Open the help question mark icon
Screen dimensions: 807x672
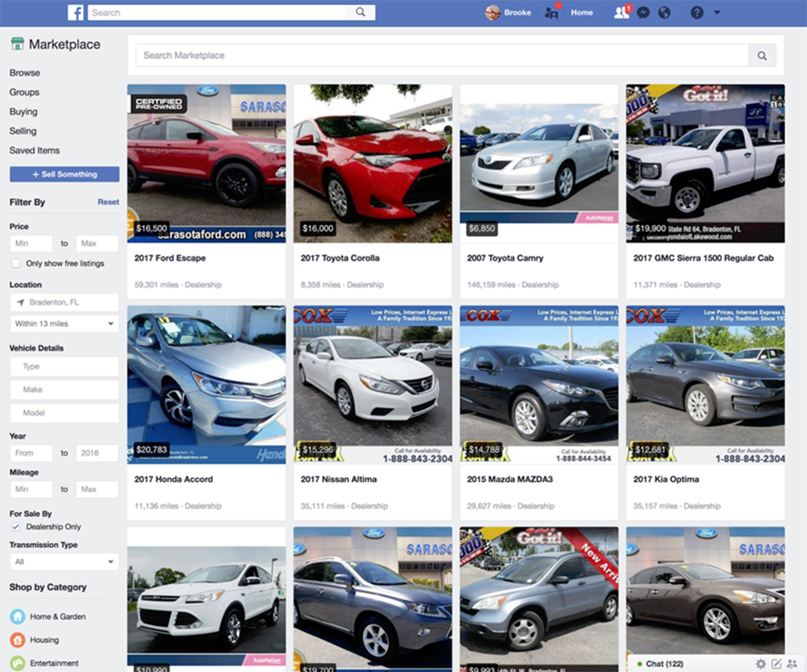coord(697,12)
